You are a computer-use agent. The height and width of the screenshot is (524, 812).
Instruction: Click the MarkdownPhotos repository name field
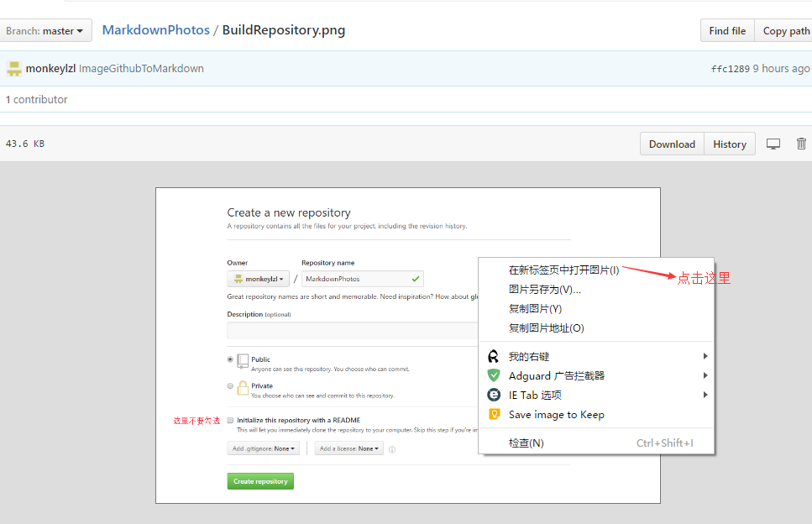click(363, 279)
